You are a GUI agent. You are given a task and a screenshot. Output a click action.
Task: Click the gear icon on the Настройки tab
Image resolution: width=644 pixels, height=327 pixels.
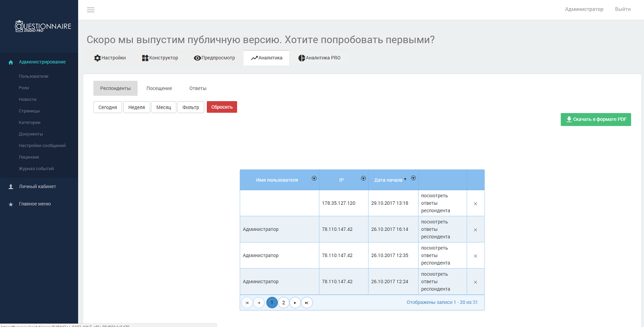coord(96,57)
